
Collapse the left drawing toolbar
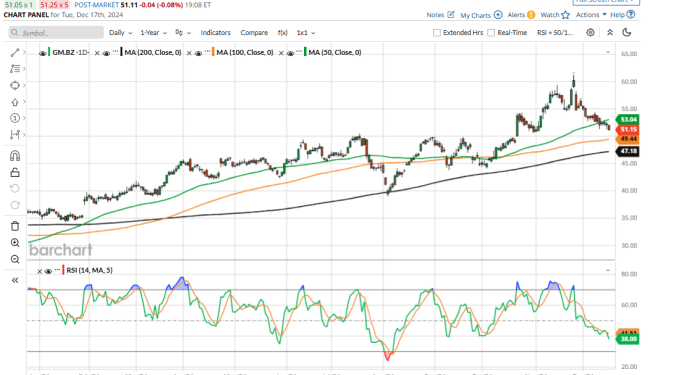click(x=15, y=280)
